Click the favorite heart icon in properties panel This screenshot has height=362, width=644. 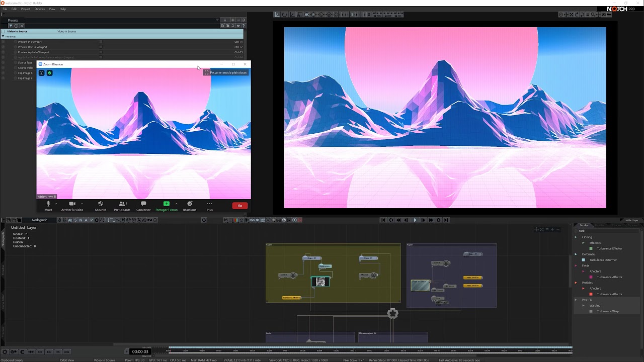pyautogui.click(x=238, y=26)
